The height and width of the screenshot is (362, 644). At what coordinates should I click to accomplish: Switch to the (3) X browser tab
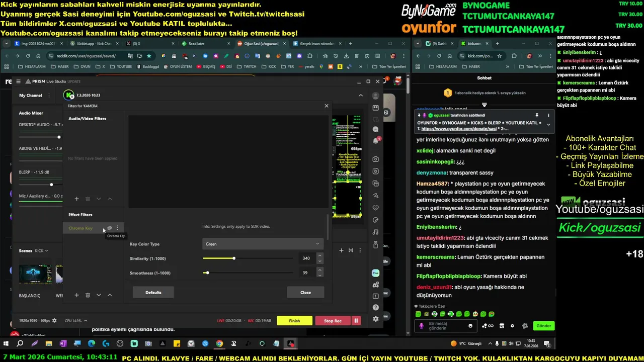coord(150,44)
